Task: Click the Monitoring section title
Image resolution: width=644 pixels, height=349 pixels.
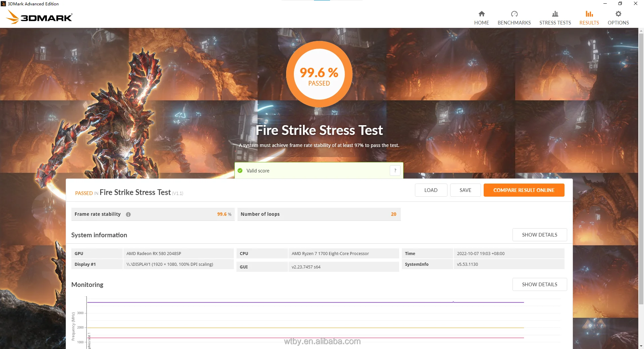Action: 87,285
